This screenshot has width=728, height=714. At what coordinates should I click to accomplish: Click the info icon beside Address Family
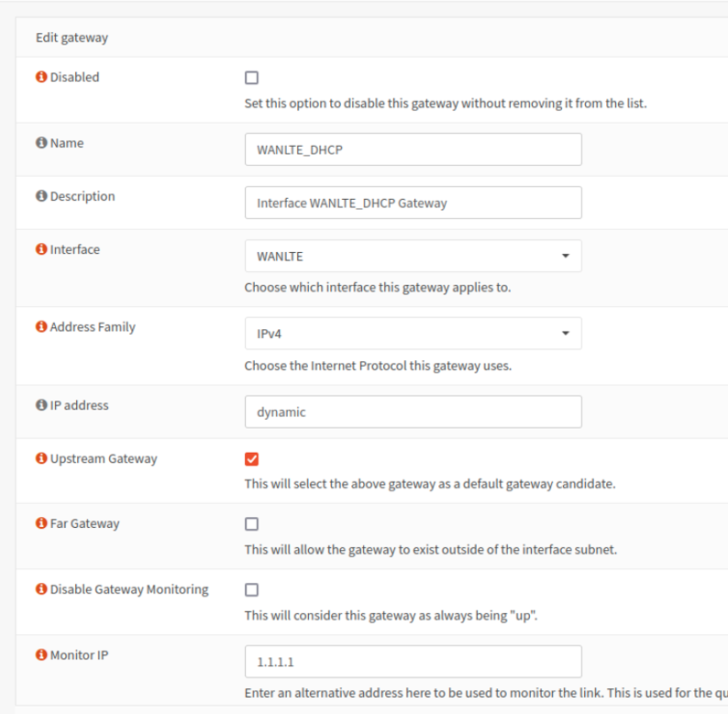click(41, 327)
